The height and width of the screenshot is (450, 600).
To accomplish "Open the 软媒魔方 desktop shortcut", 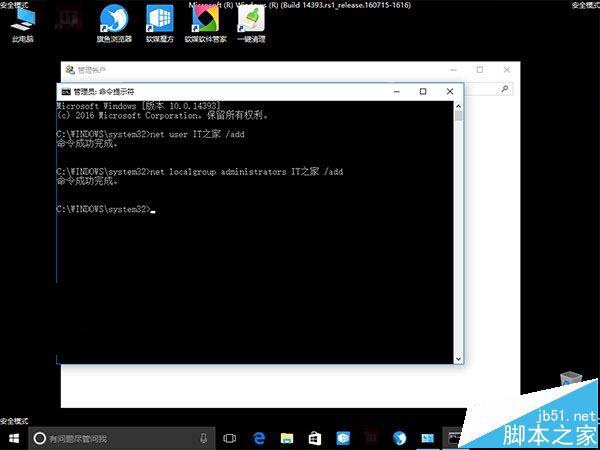I will 160,24.
